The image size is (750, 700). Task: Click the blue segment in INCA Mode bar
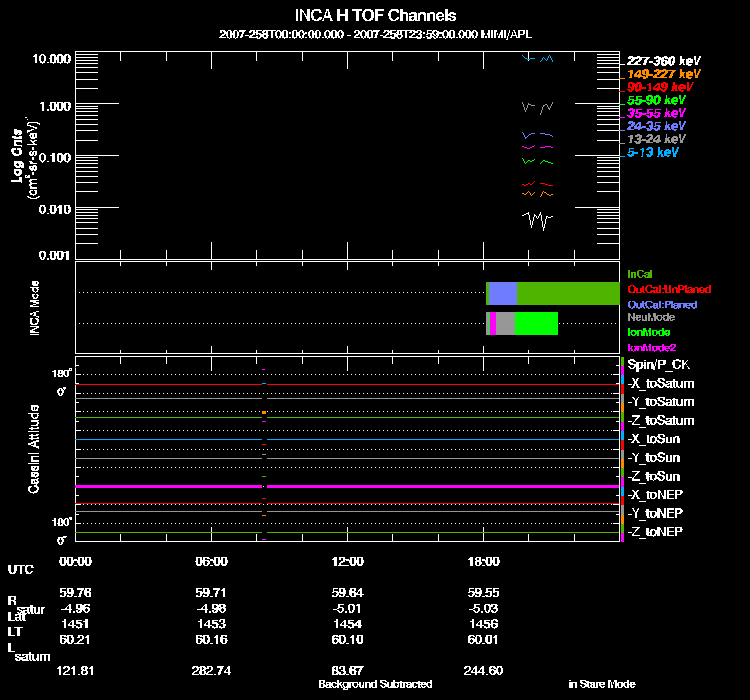(504, 293)
